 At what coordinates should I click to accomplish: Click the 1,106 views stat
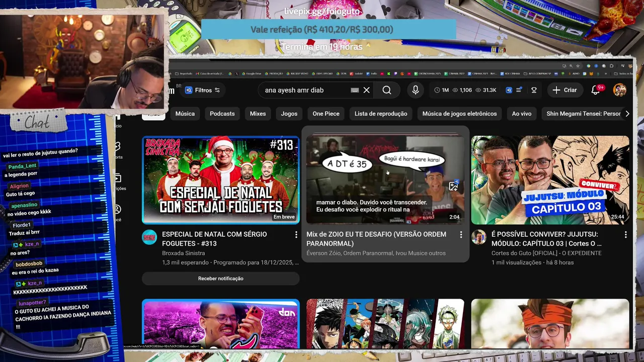[462, 90]
